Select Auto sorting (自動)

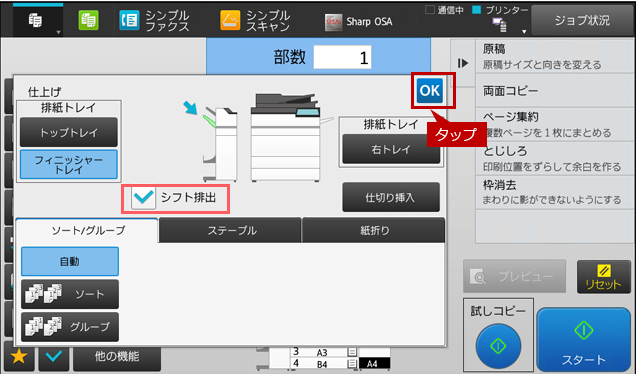click(70, 261)
